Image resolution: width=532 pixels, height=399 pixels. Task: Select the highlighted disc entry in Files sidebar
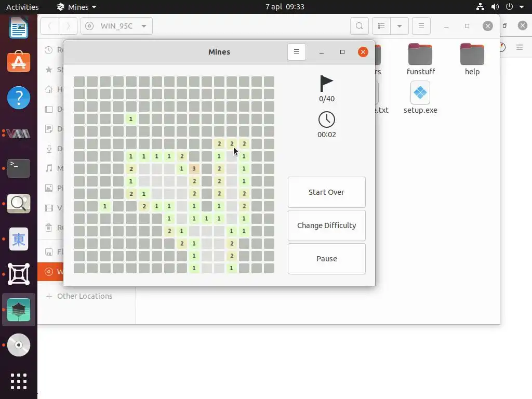point(50,272)
